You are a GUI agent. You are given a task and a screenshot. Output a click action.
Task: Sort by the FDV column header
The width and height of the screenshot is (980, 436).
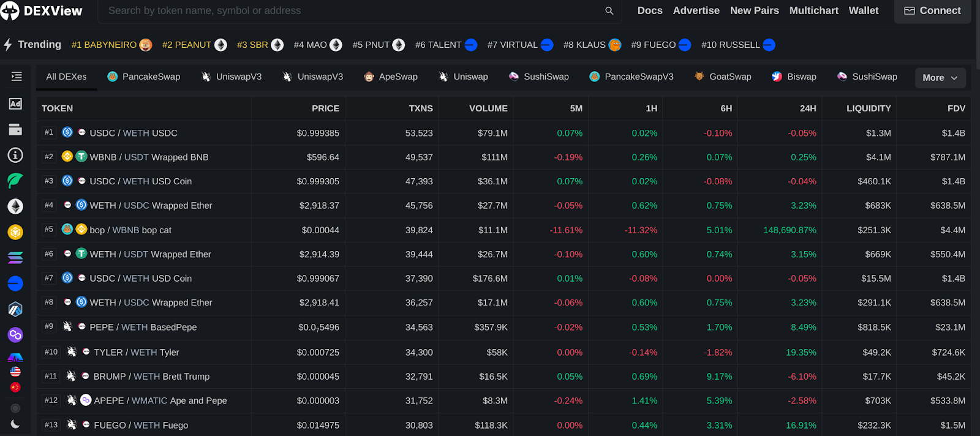956,108
